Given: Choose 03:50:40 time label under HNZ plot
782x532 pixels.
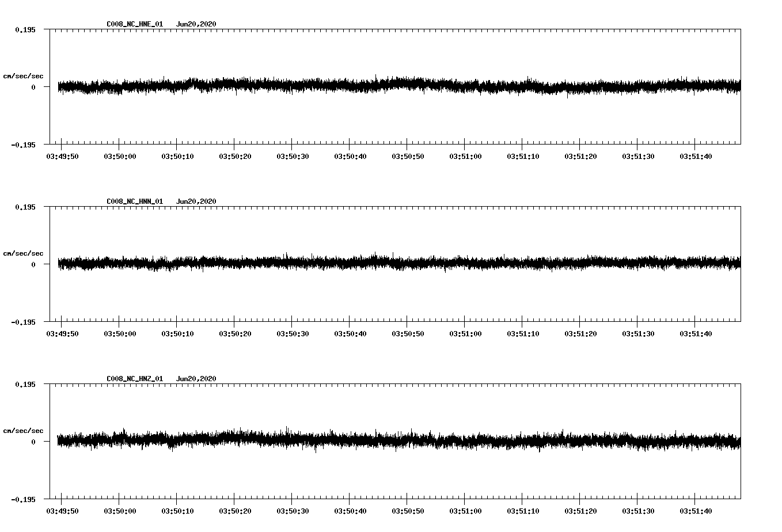Looking at the screenshot, I should (x=350, y=511).
